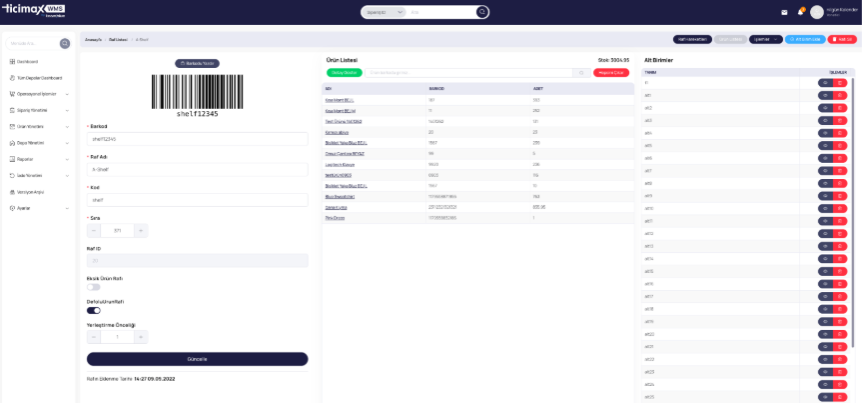This screenshot has height=403, width=864.
Task: View the alt1 sub-unit with eye icon
Action: point(825,95)
